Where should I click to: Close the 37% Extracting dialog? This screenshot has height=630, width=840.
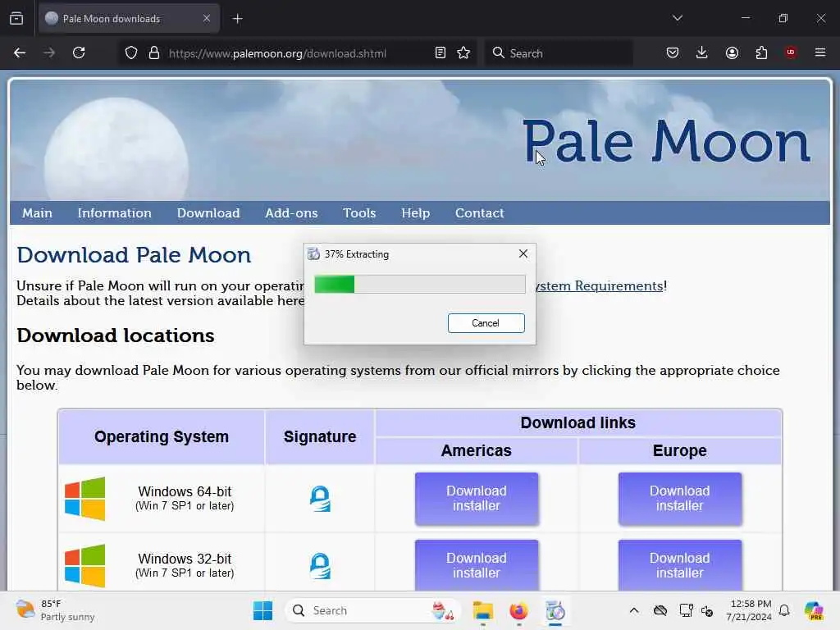point(523,254)
